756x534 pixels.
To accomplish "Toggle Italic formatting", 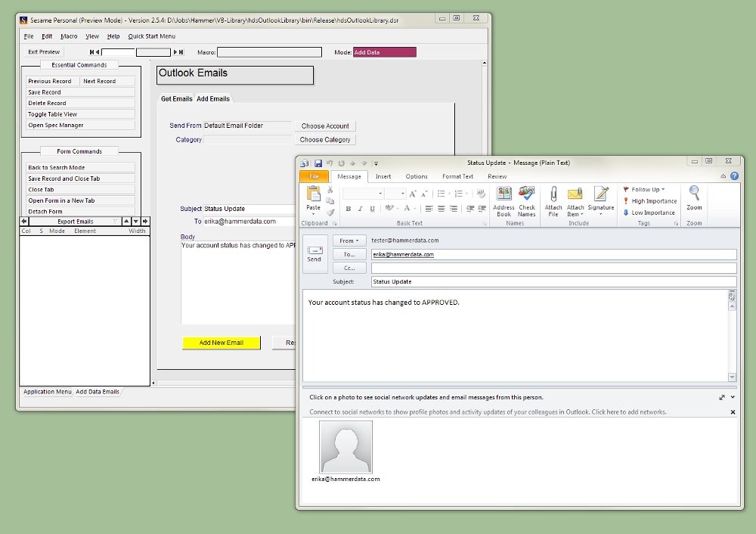I will coord(360,209).
